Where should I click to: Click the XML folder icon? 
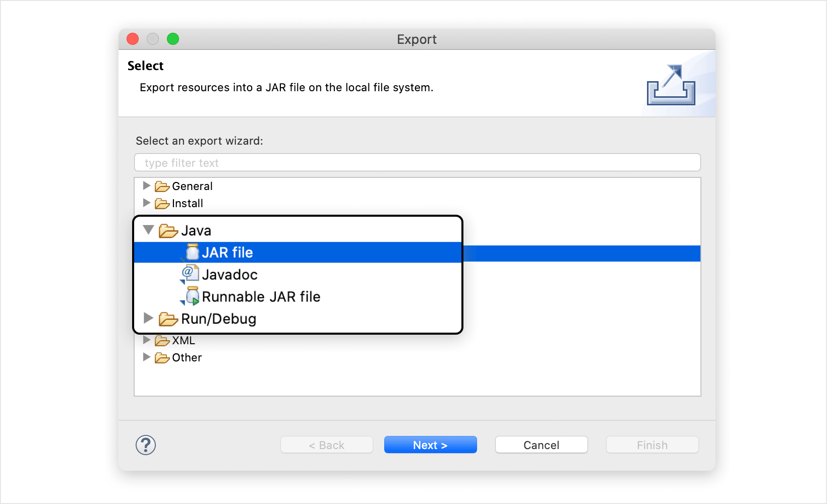[x=162, y=341]
